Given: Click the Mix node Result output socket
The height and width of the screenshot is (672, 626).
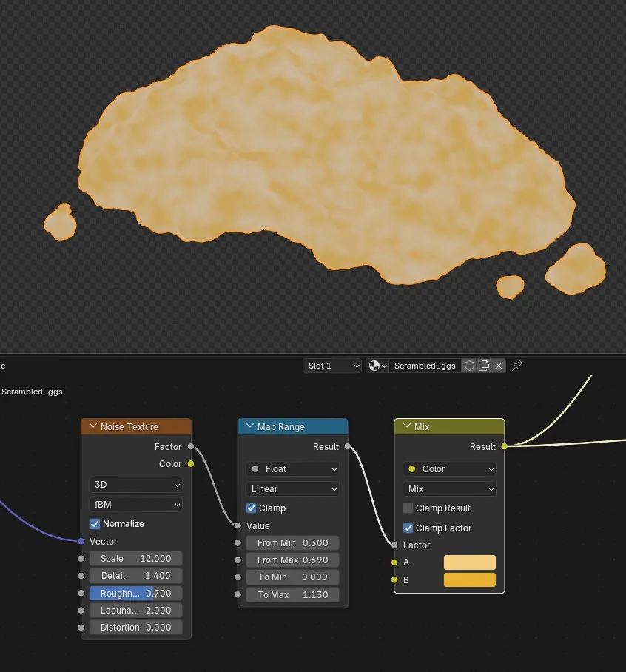Looking at the screenshot, I should (505, 446).
